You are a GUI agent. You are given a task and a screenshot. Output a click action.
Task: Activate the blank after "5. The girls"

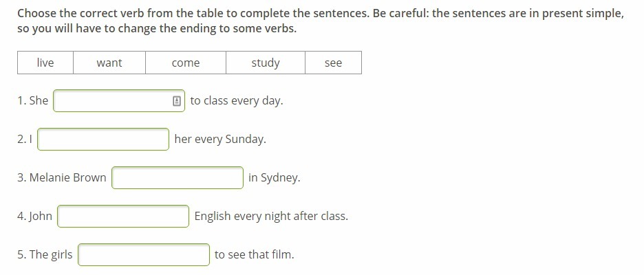144,255
